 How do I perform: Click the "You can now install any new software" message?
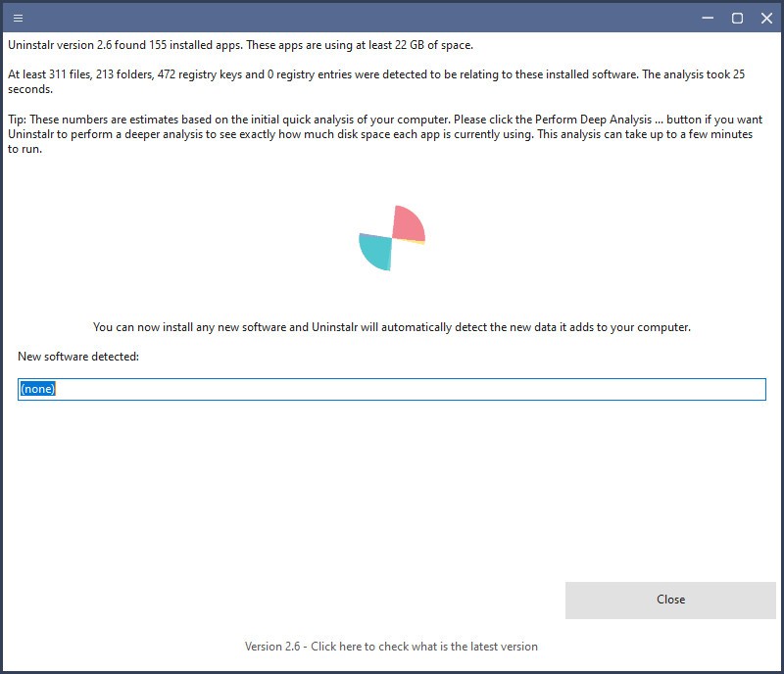click(391, 327)
